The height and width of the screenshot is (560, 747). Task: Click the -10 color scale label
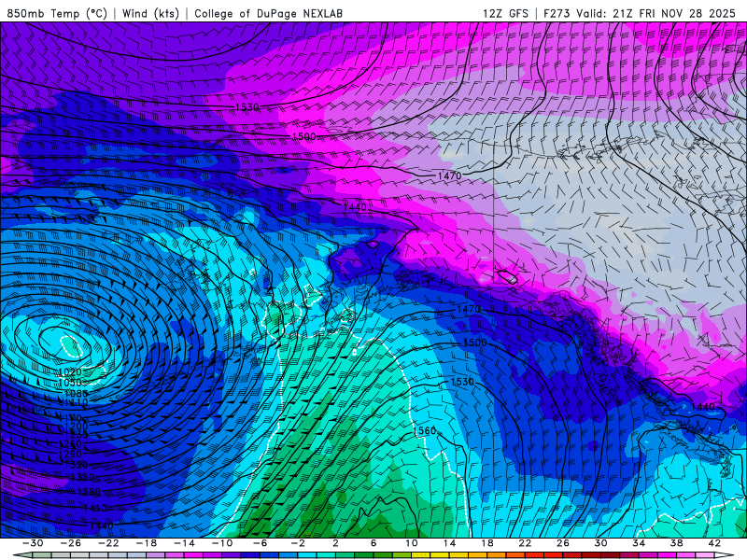(x=222, y=543)
